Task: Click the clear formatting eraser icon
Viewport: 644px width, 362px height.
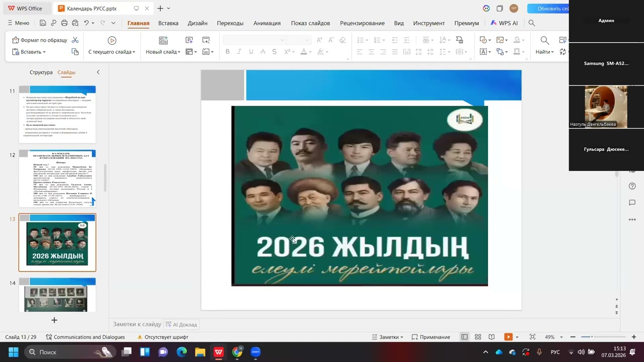Action: coord(343,40)
